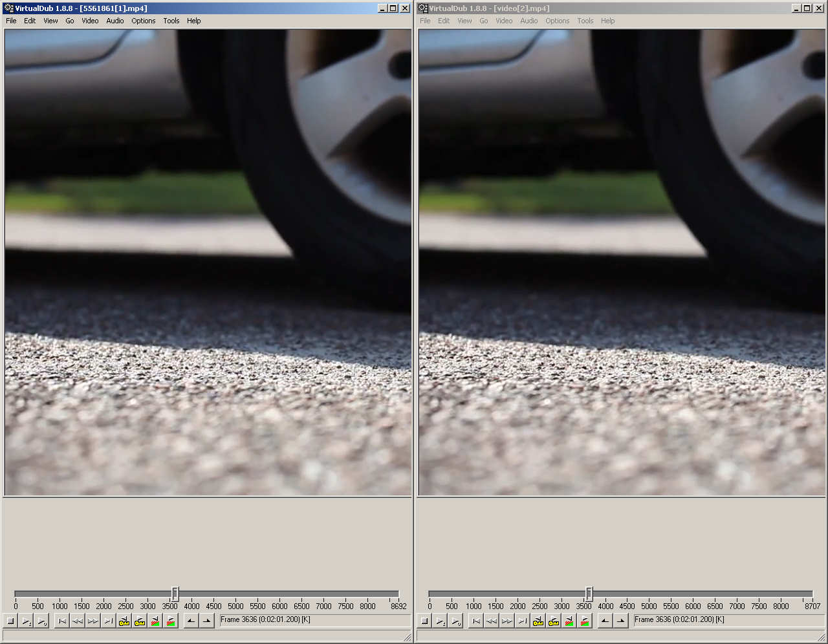This screenshot has height=644, width=828.
Task: Open Video menu in 5561861[1].mp4 window
Action: pos(90,21)
